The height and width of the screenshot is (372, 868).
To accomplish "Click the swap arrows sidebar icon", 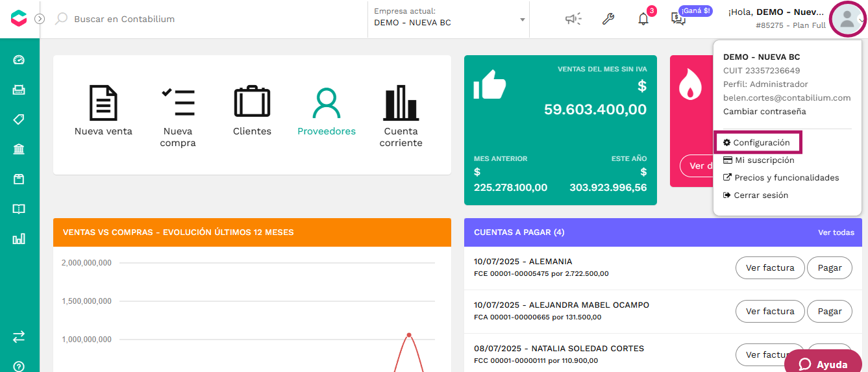I will click(19, 336).
